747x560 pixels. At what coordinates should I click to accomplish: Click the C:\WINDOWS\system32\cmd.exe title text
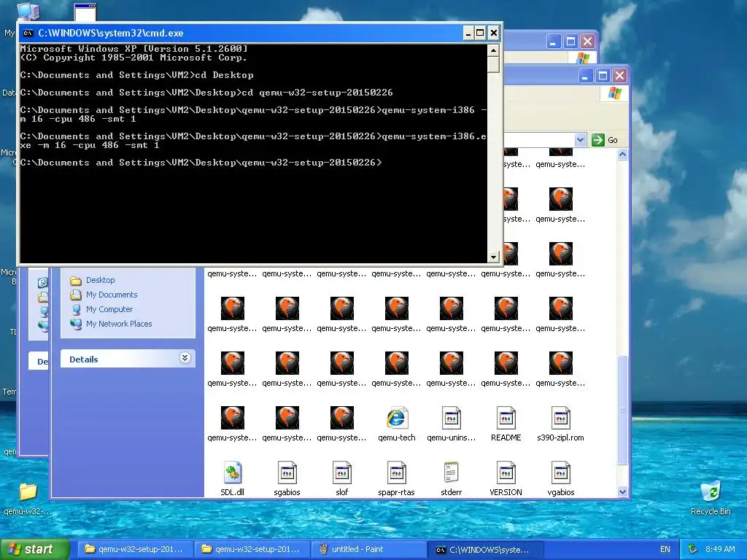[x=111, y=33]
